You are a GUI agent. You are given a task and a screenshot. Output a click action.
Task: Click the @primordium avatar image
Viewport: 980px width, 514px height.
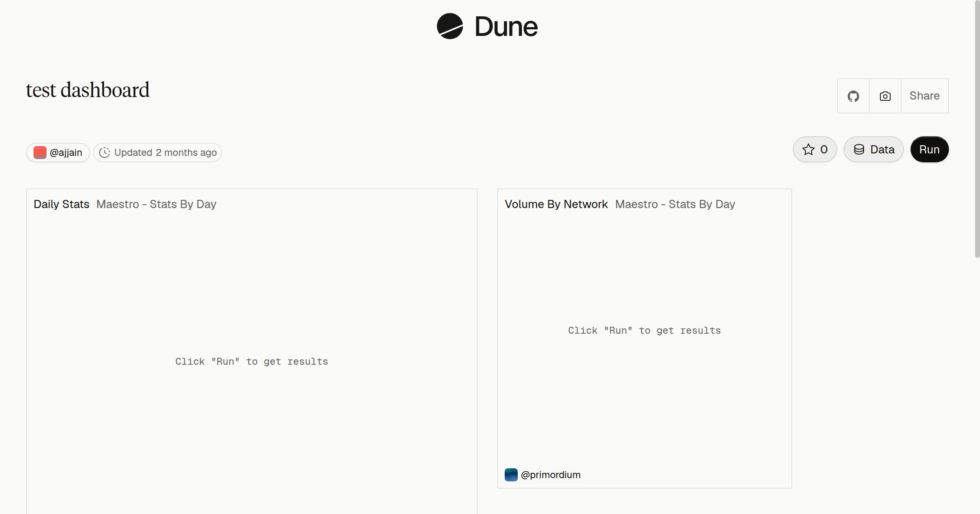[x=511, y=475]
